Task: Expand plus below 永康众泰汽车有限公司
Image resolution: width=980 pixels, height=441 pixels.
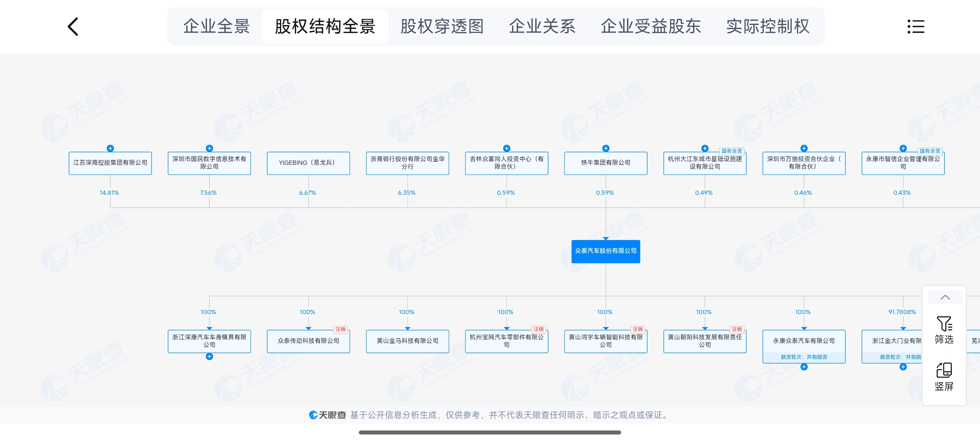Action: [x=804, y=367]
